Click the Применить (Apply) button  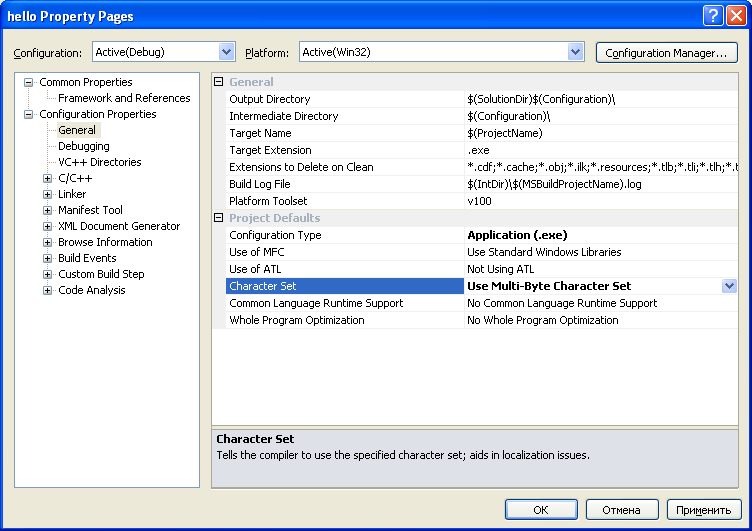tap(704, 510)
